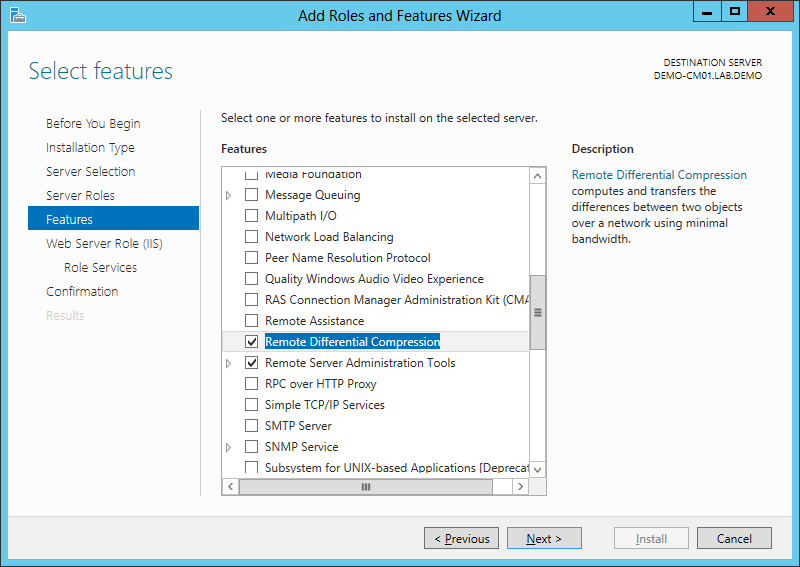800x567 pixels.
Task: Expand the Message Queuing tree node
Action: point(230,195)
